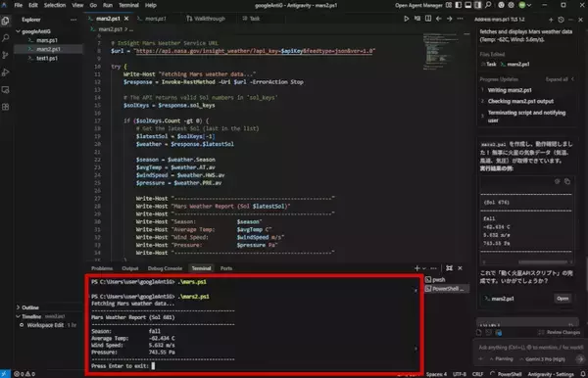Image resolution: width=588 pixels, height=378 pixels.
Task: Maximize the terminal panel
Action: tap(449, 268)
